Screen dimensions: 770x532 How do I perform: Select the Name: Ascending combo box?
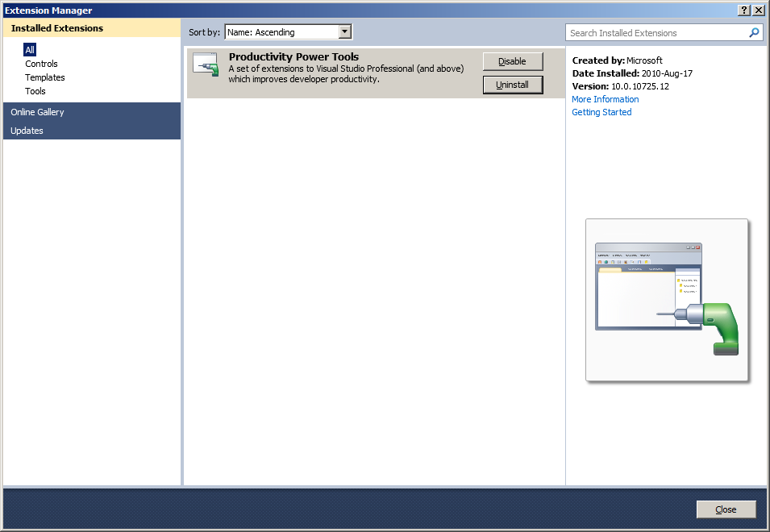[x=289, y=32]
